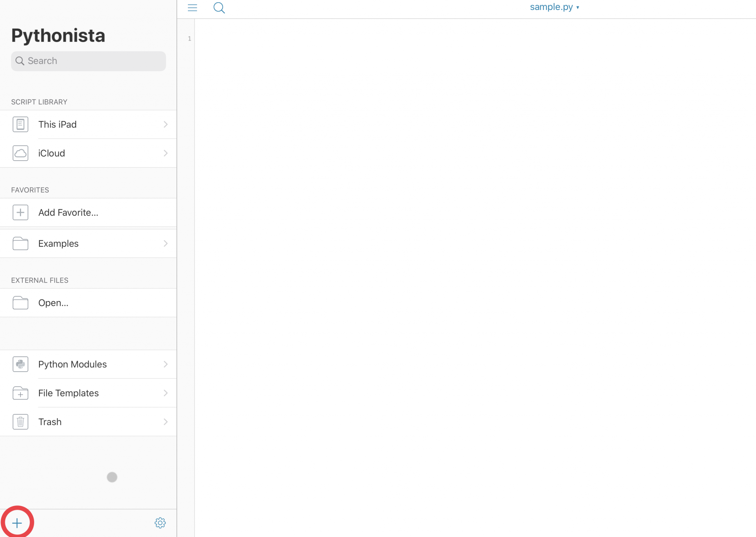756x537 pixels.
Task: Click Open... under External Files
Action: 54,303
